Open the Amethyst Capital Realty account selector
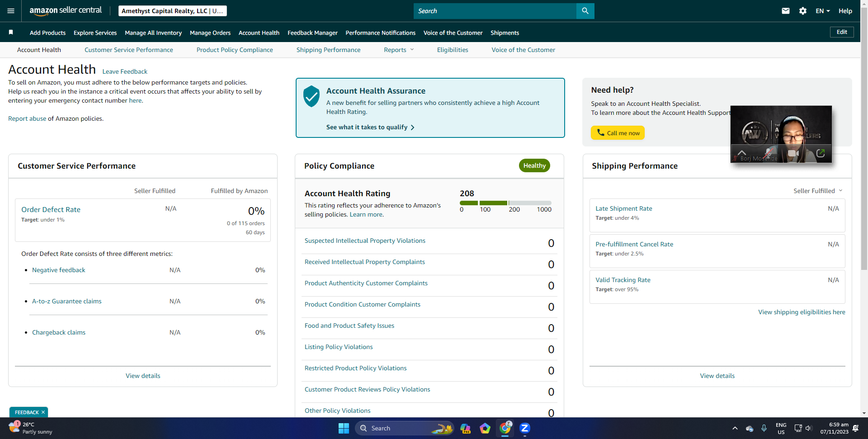Image resolution: width=868 pixels, height=439 pixels. pyautogui.click(x=172, y=11)
